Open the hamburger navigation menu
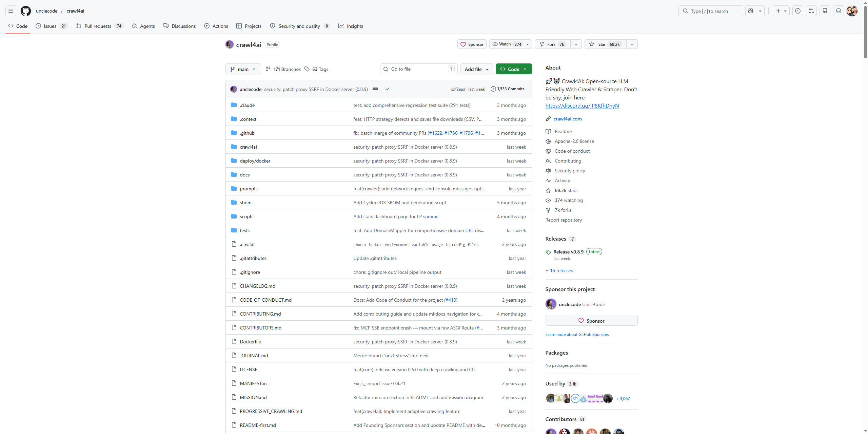This screenshot has height=434, width=868. tap(11, 11)
